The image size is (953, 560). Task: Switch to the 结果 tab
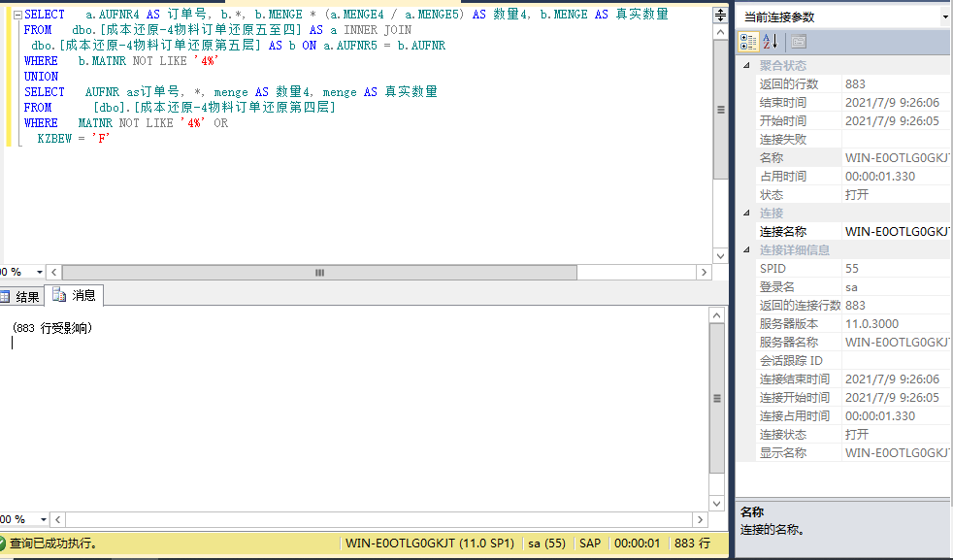click(20, 296)
